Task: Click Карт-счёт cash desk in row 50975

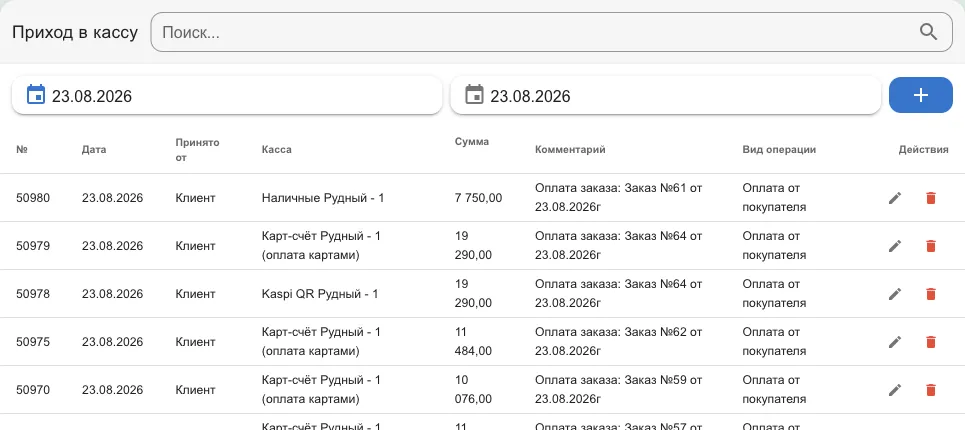Action: click(x=321, y=341)
